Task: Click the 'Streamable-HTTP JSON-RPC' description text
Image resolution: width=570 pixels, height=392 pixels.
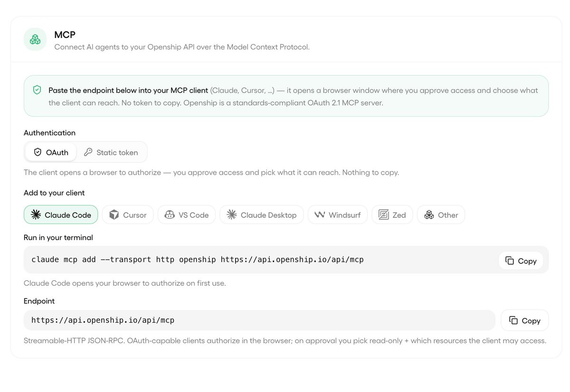Action: coord(285,340)
